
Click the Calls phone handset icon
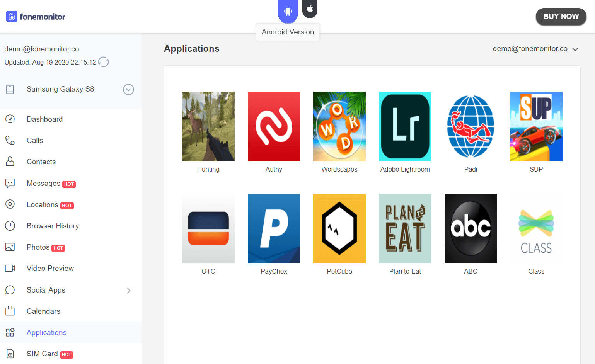[x=10, y=140]
